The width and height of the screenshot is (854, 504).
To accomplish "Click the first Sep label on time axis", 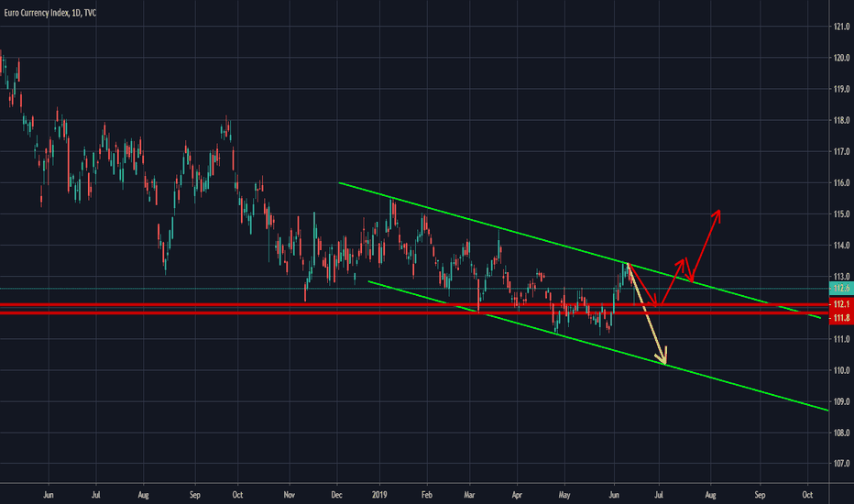I will 195,495.
